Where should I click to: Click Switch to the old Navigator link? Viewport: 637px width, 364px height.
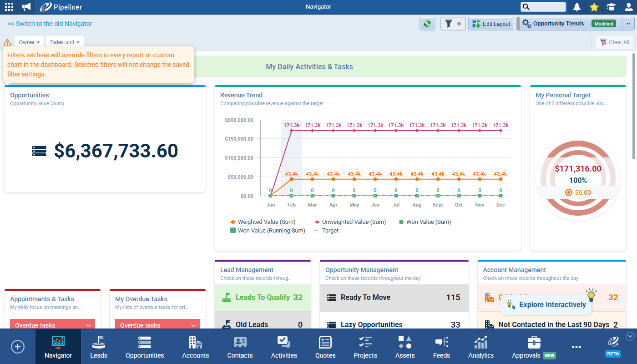click(50, 24)
